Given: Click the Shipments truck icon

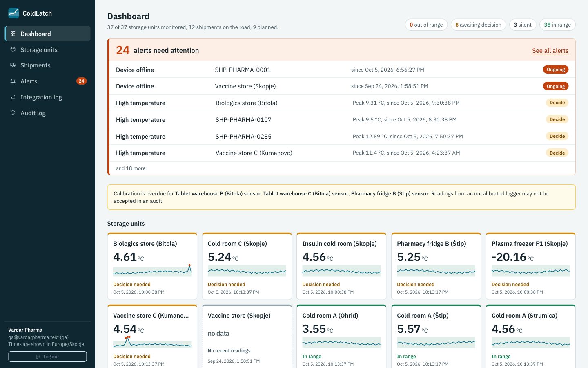Looking at the screenshot, I should coord(13,65).
